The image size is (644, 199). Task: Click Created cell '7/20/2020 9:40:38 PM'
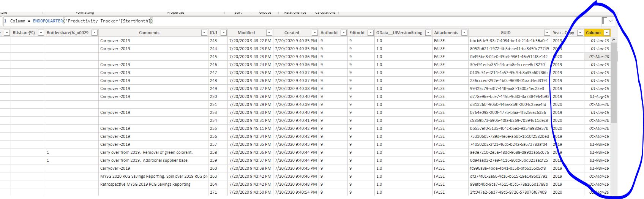click(296, 88)
